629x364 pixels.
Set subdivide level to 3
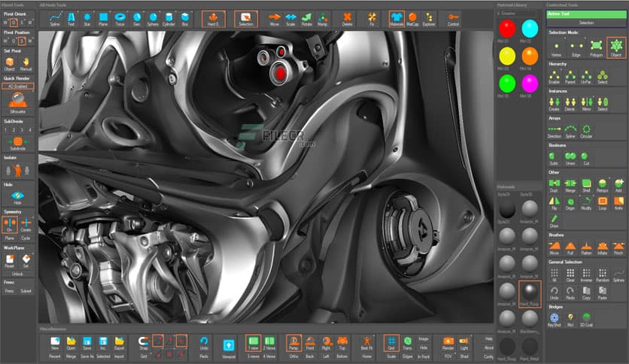click(x=22, y=129)
